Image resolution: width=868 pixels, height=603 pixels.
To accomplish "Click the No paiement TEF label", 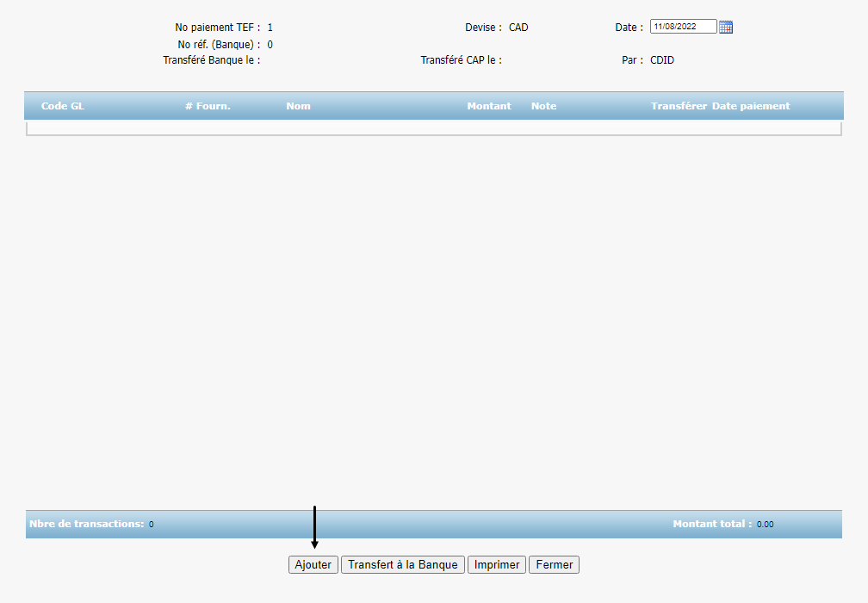I will 217,28.
